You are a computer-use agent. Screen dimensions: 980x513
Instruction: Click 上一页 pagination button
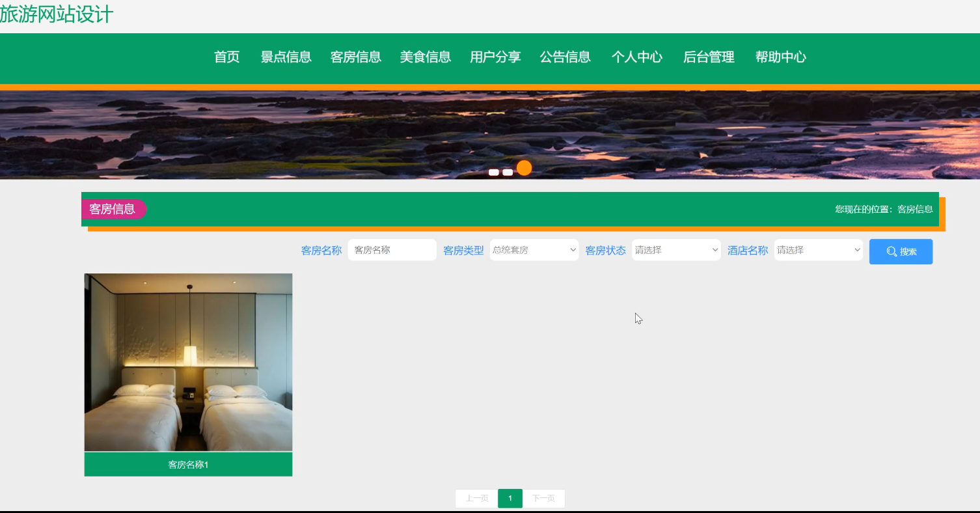click(x=477, y=499)
